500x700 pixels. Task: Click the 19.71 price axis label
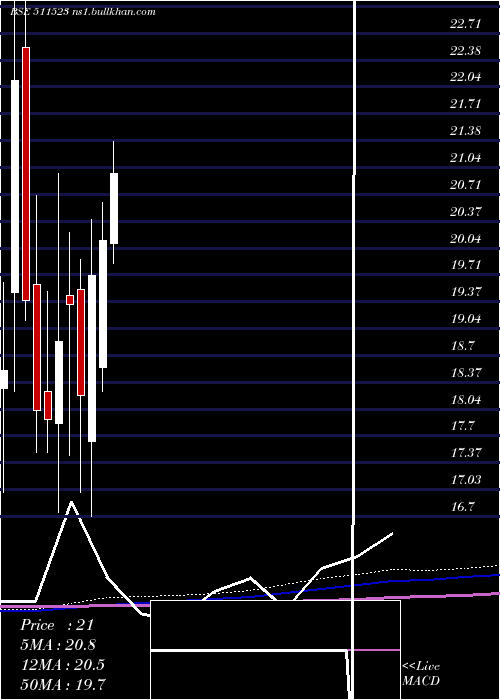(x=466, y=265)
